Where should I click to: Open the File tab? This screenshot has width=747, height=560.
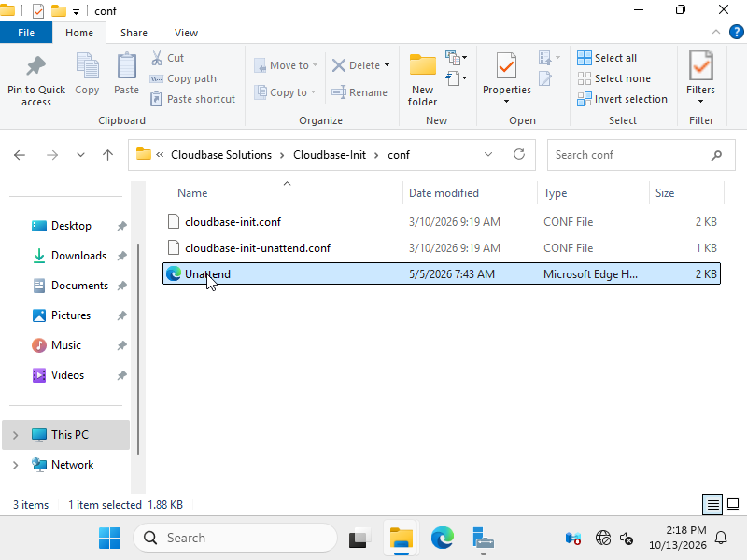click(x=26, y=33)
